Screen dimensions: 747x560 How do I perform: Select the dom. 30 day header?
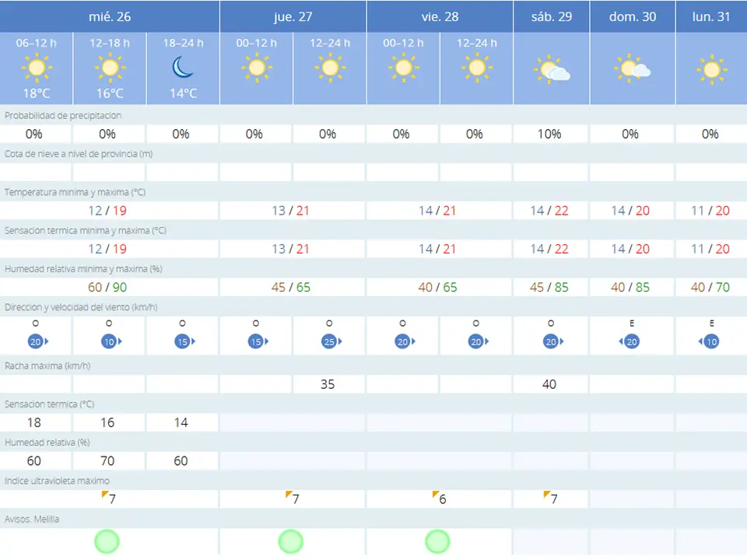(x=633, y=16)
